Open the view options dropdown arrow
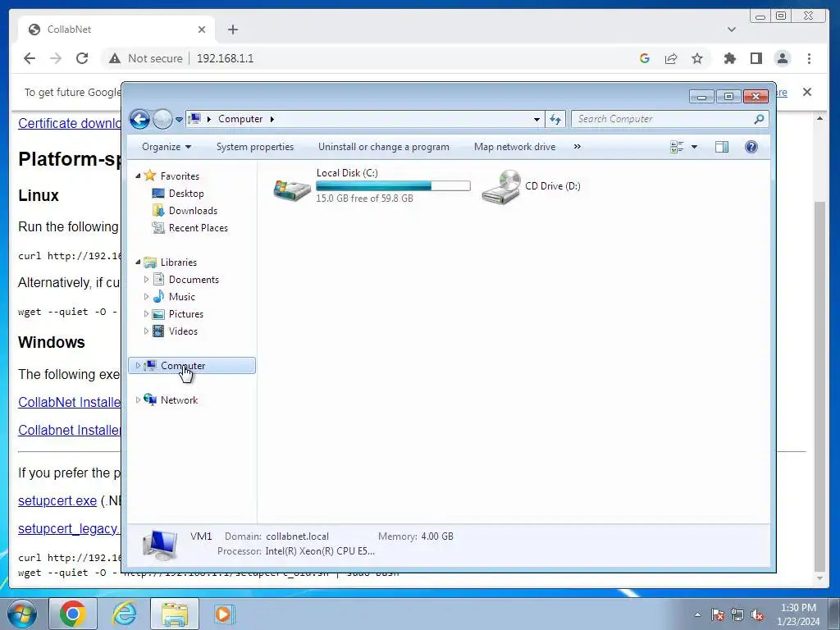This screenshot has height=630, width=840. click(694, 147)
